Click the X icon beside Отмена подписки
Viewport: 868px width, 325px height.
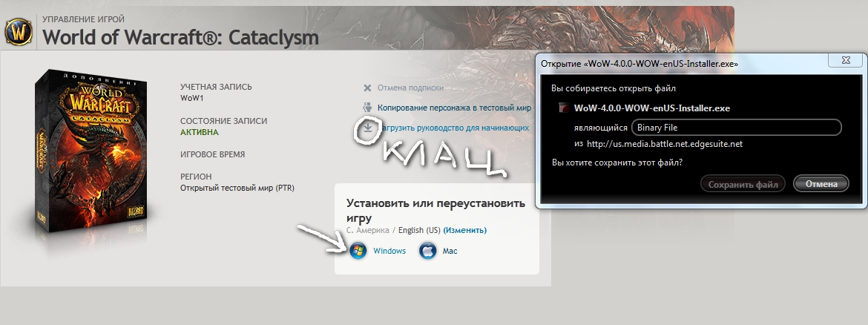pyautogui.click(x=367, y=88)
